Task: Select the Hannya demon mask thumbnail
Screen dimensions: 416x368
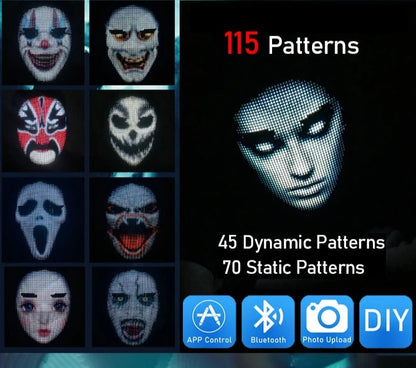Action: 132,43
